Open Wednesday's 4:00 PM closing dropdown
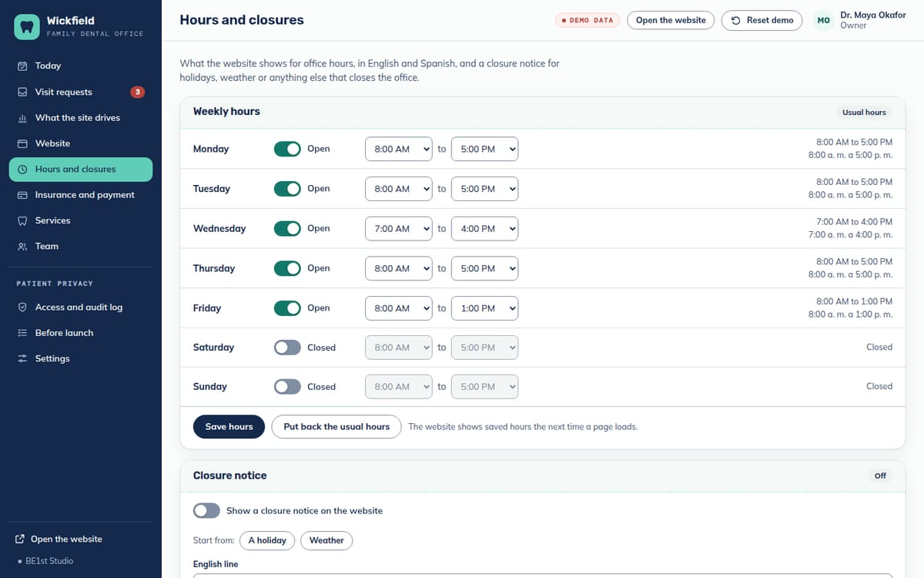This screenshot has width=924, height=578. pos(485,229)
